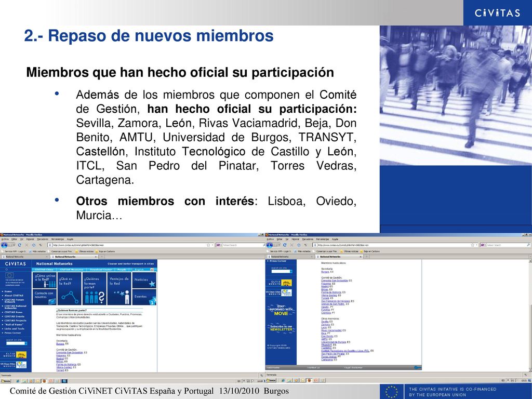Click new tab plus button in left Firefox
The image size is (532, 399).
(101, 257)
